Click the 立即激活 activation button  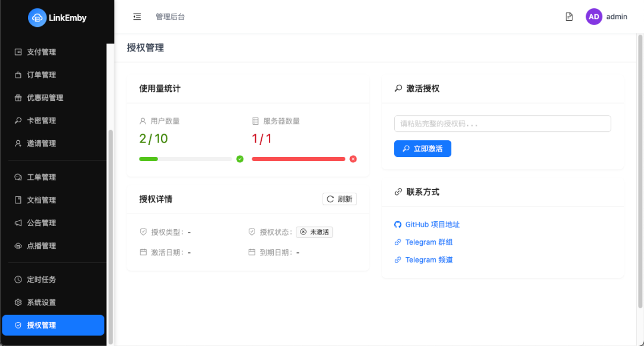tap(422, 149)
